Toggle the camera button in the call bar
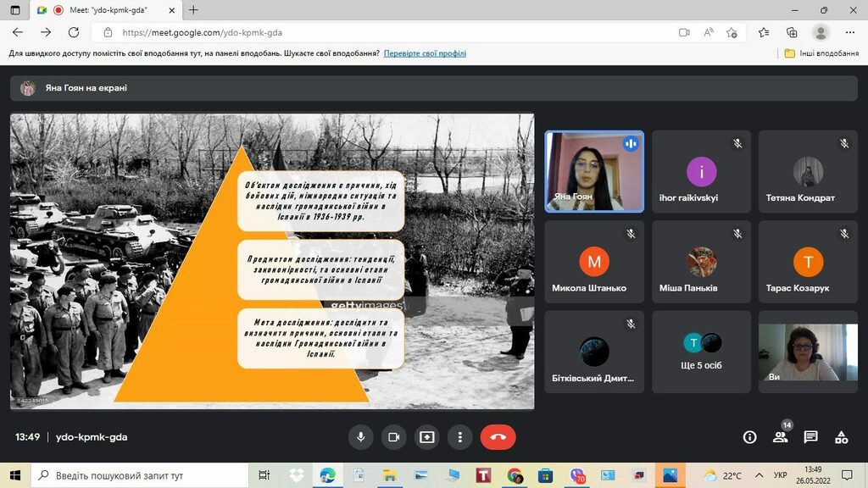This screenshot has height=488, width=868. coord(393,437)
